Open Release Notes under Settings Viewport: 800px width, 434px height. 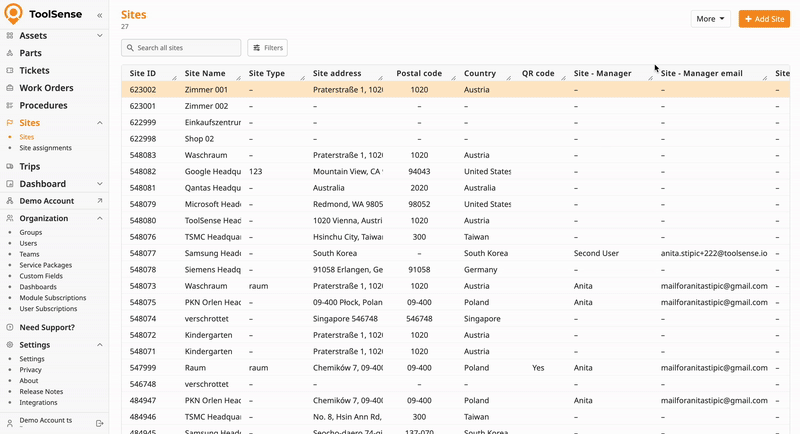[x=41, y=392]
